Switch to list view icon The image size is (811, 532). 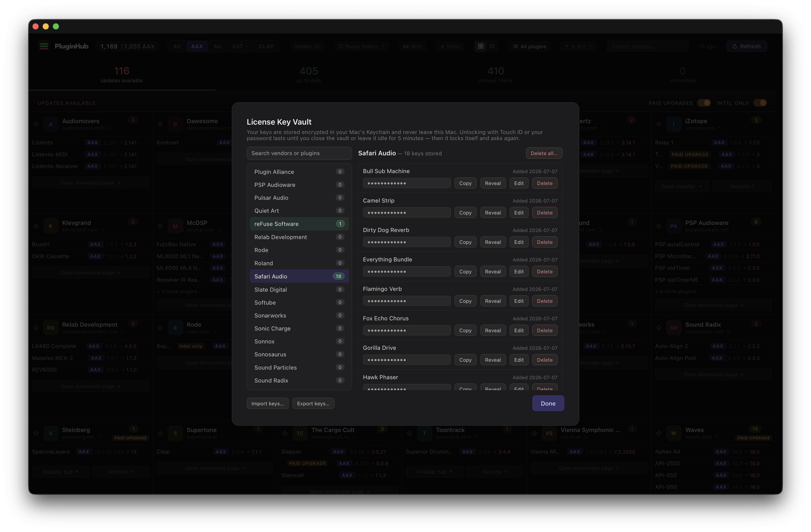click(x=492, y=46)
